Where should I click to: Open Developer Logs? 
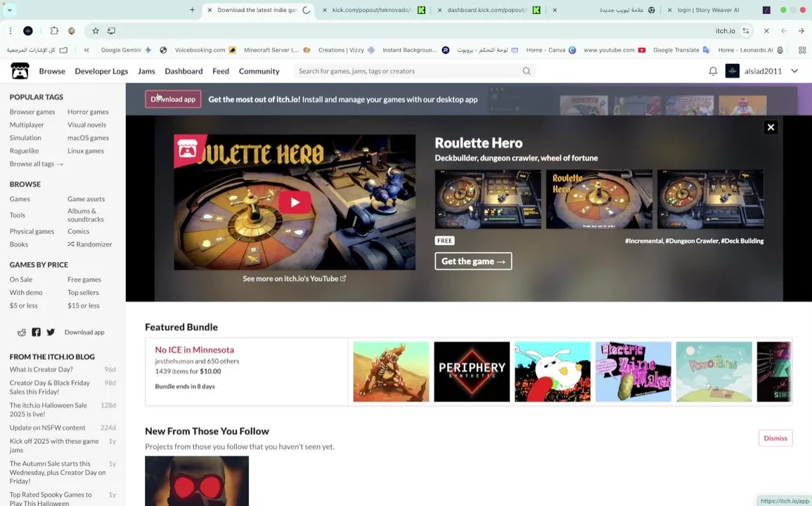(x=101, y=71)
